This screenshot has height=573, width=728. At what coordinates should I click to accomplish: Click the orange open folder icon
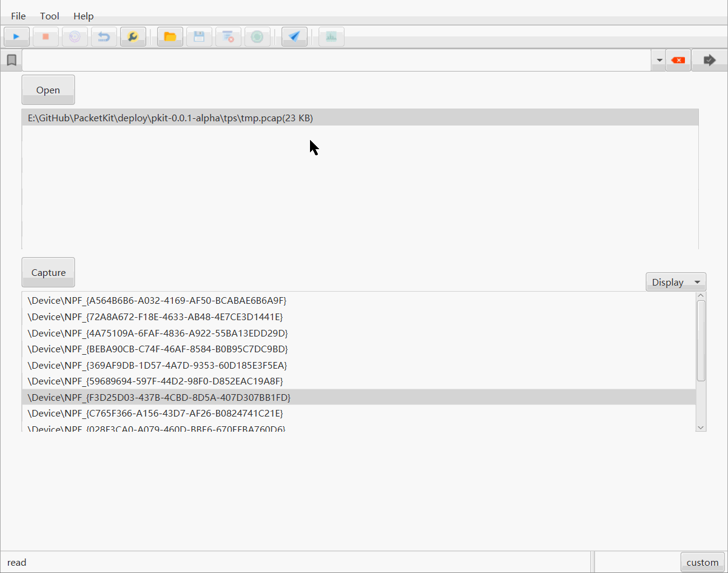pyautogui.click(x=170, y=37)
